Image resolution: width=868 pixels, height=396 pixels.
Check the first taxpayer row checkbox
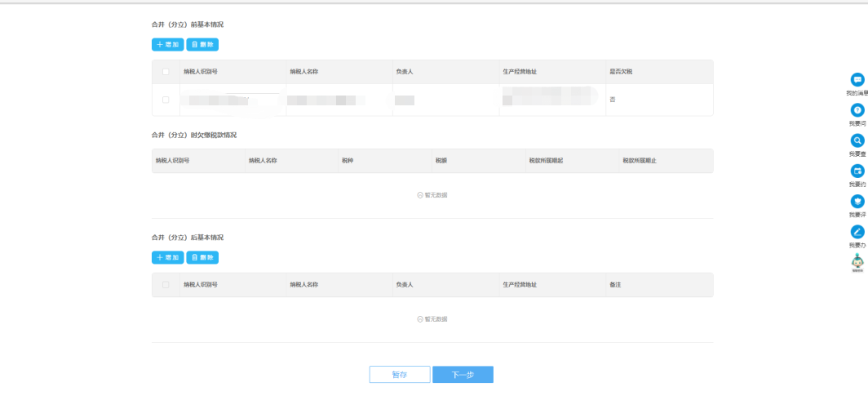pos(166,100)
